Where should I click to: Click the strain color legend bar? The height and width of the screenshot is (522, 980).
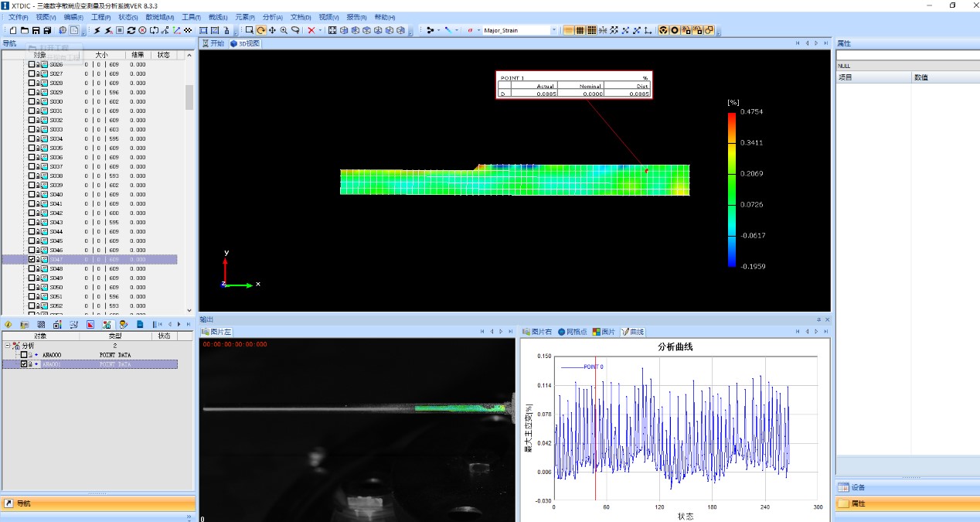tap(731, 189)
